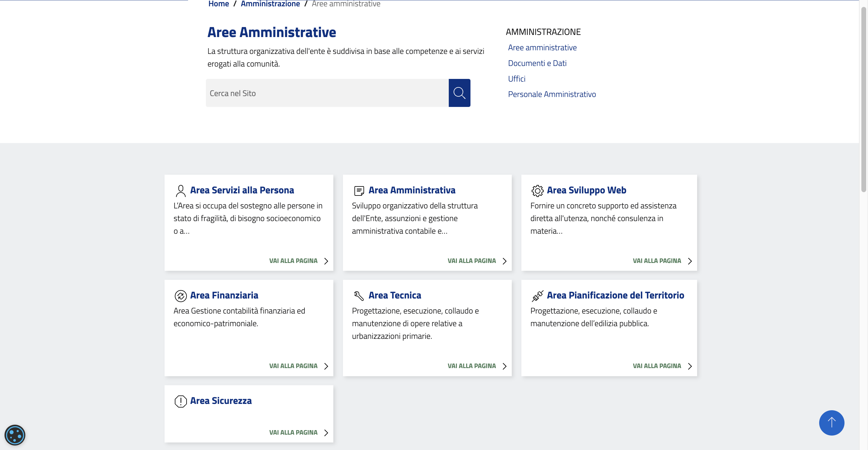This screenshot has height=450, width=868.
Task: Click the magnifier search button
Action: tap(459, 93)
